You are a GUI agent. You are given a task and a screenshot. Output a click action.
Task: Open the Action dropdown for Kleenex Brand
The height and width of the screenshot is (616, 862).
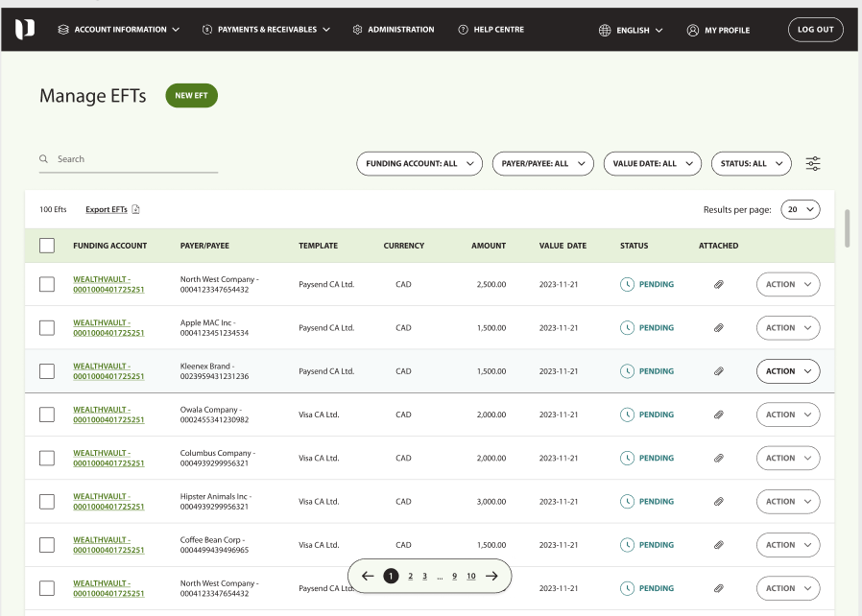click(x=788, y=371)
